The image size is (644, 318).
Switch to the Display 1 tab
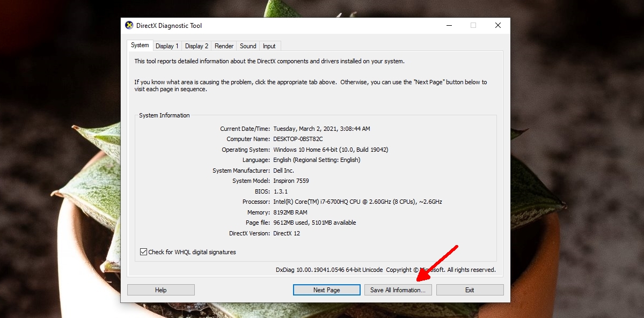click(167, 46)
